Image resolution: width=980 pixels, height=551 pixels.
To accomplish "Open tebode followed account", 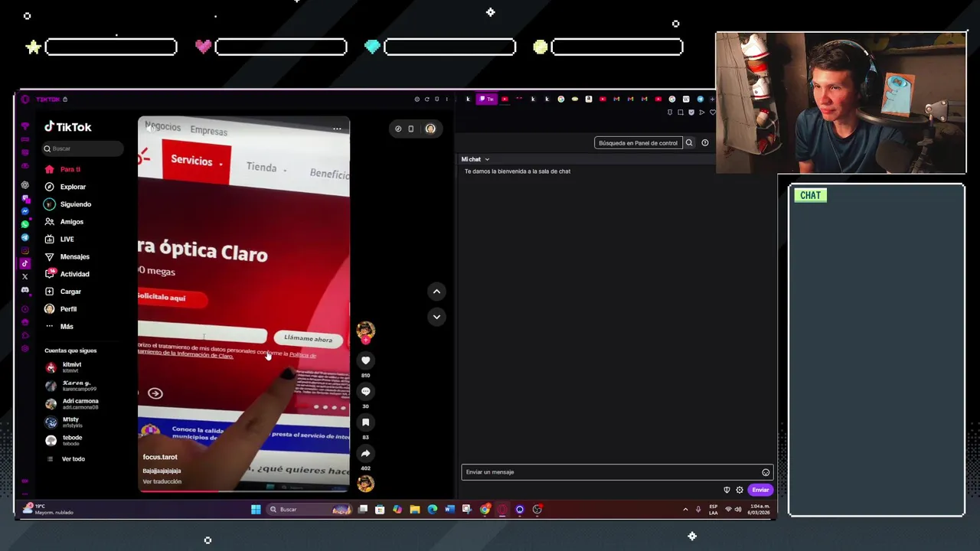I will pyautogui.click(x=72, y=440).
